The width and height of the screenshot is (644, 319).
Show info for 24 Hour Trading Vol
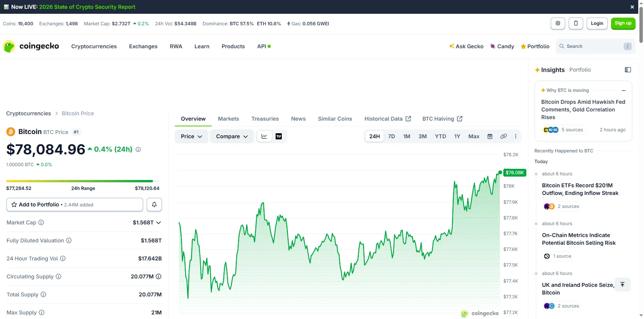pos(63,258)
